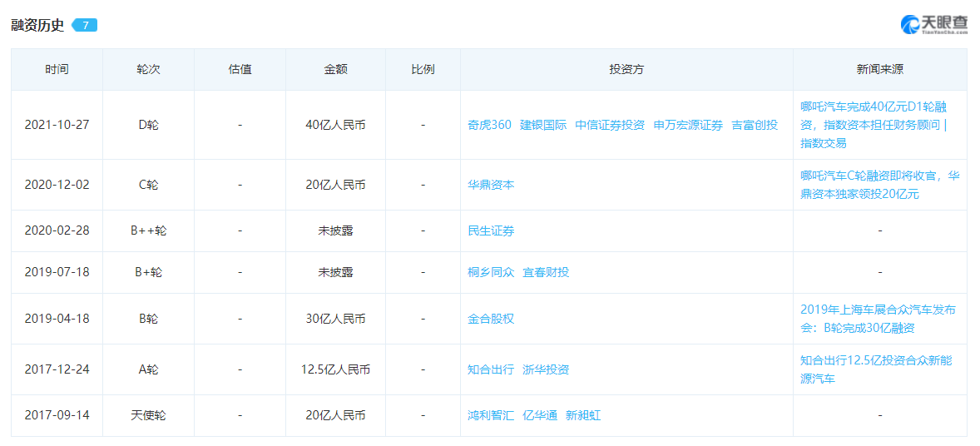
Task: Click the B++轮 round cell
Action: coord(148,230)
